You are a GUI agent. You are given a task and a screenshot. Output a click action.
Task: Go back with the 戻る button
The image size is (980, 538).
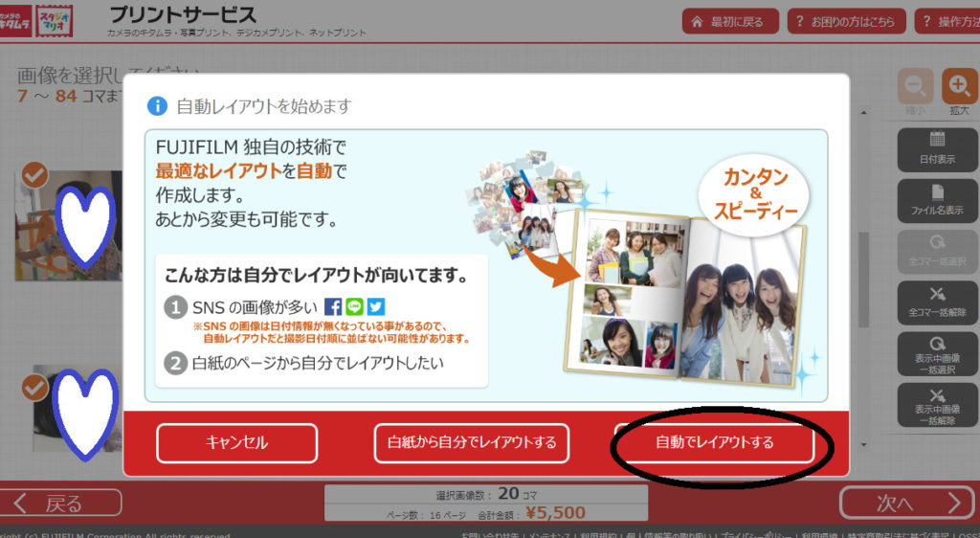(x=60, y=503)
